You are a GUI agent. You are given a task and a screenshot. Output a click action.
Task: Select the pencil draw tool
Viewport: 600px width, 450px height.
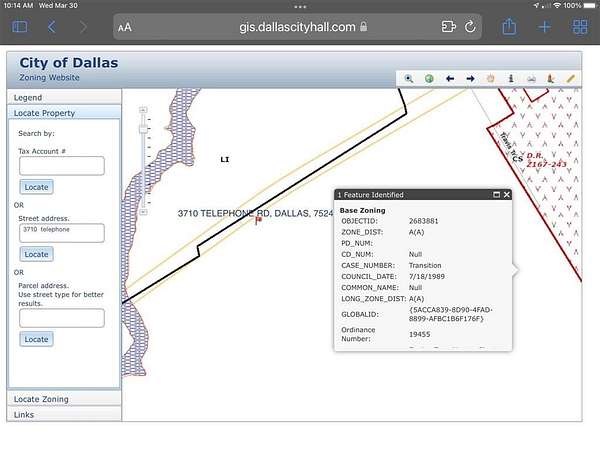[571, 78]
